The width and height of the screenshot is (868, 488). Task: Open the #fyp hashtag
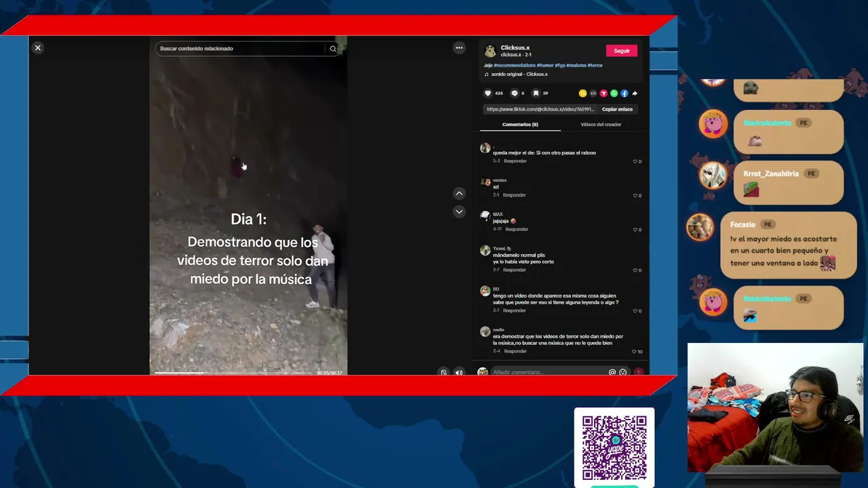pos(560,66)
